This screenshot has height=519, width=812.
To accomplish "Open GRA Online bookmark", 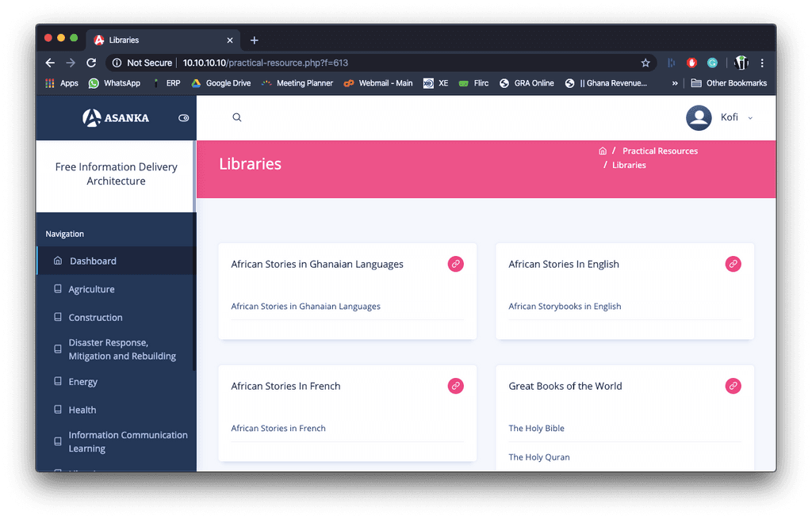I will pos(527,82).
